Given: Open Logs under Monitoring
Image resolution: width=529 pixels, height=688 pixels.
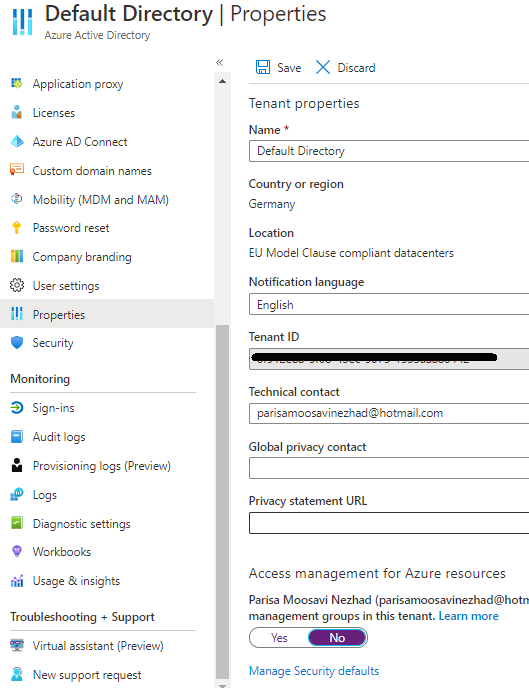Looking at the screenshot, I should coord(44,494).
